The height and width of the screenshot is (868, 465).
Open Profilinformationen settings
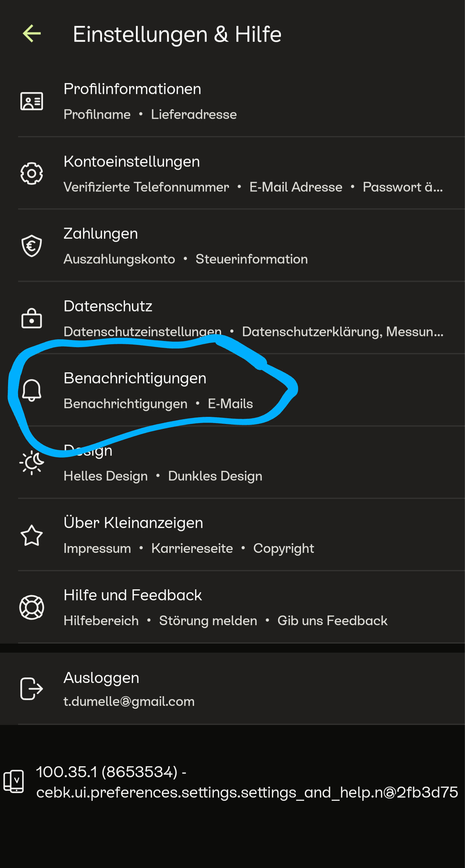pyautogui.click(x=132, y=89)
